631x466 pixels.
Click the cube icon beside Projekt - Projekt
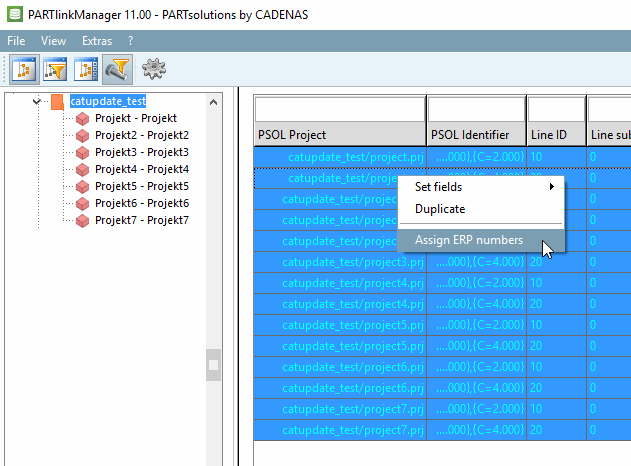tap(82, 119)
